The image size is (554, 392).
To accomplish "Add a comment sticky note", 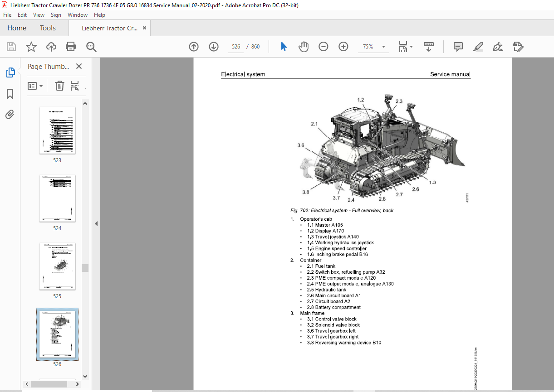I will click(458, 47).
